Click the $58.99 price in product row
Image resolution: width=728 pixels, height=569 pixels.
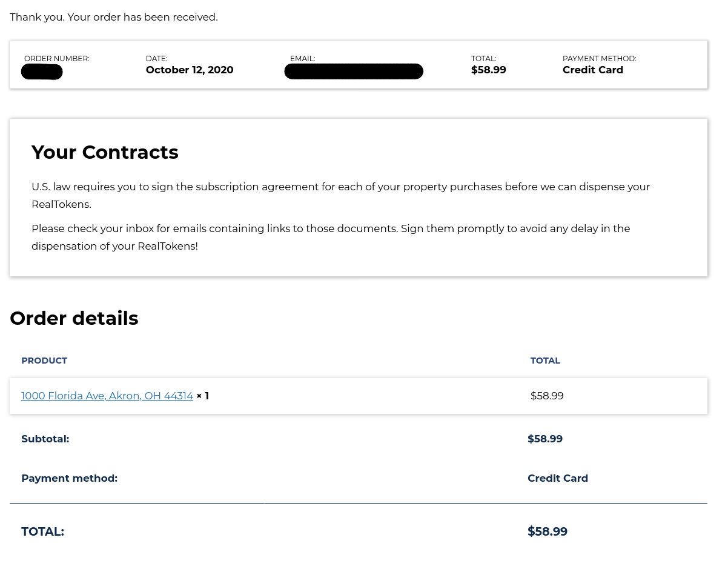(547, 396)
